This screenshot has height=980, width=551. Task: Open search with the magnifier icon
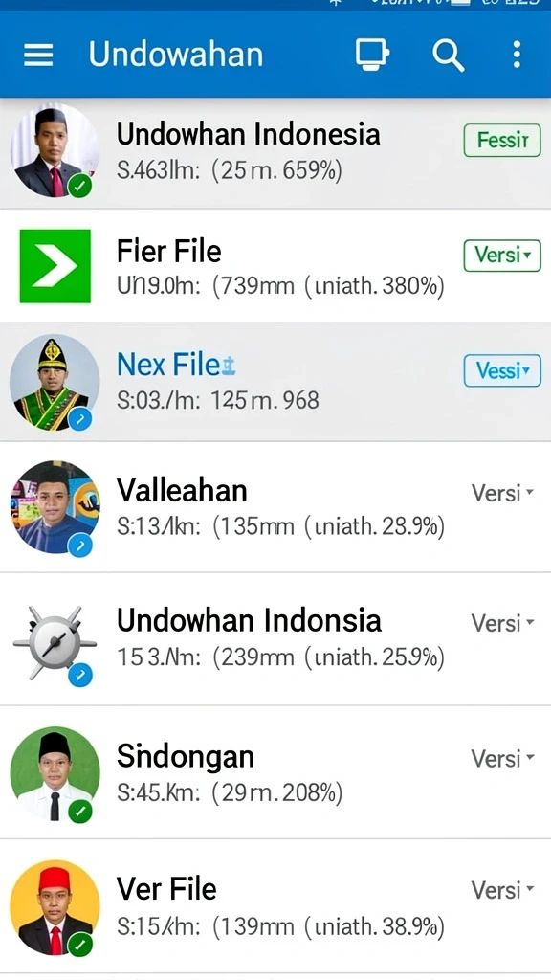point(448,56)
